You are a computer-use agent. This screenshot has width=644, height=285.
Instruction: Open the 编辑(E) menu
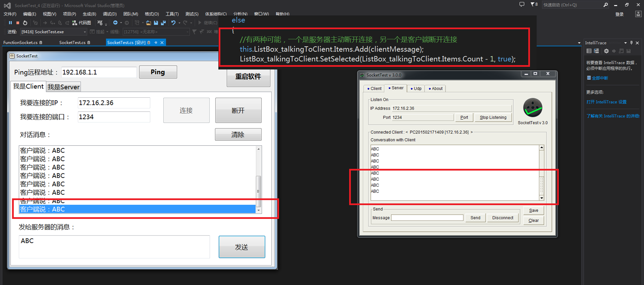(30, 14)
